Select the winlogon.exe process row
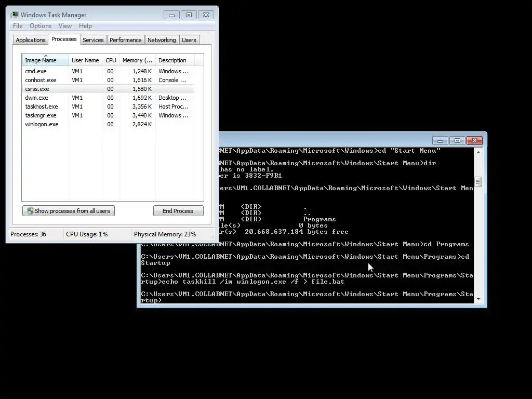This screenshot has width=532, height=399. [108, 124]
